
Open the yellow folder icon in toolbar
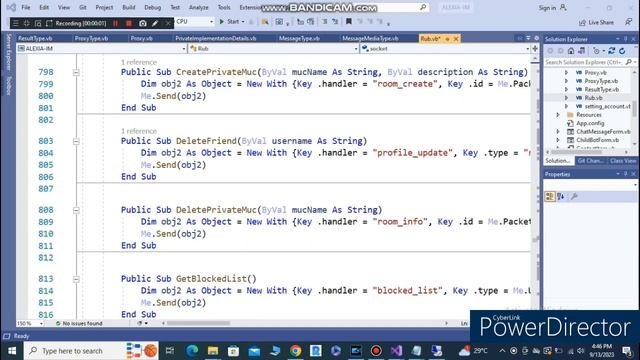pos(265,22)
